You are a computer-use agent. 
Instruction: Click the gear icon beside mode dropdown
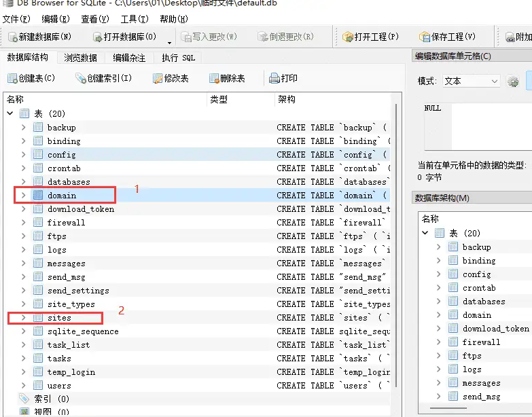(513, 81)
